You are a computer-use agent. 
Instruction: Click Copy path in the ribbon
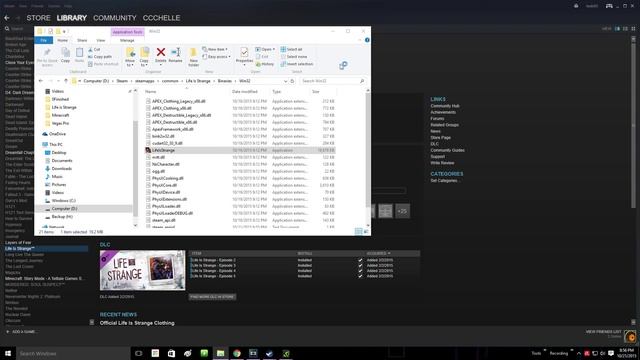(100, 57)
